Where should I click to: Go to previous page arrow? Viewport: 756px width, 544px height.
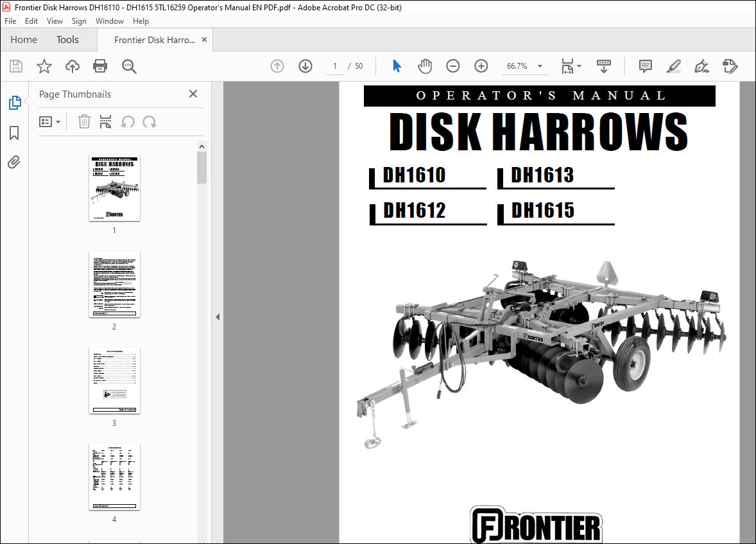[277, 66]
